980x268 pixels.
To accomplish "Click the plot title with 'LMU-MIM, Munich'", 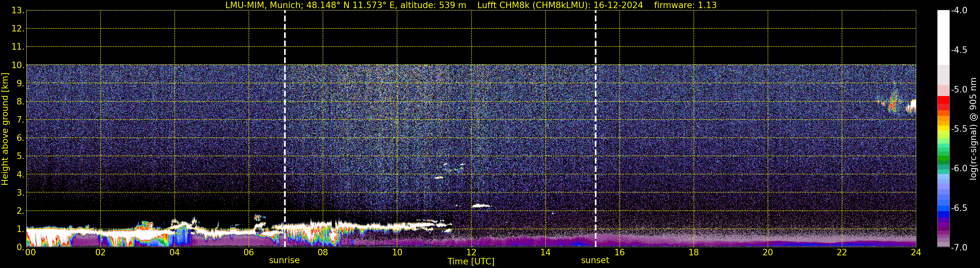I will (x=471, y=5).
